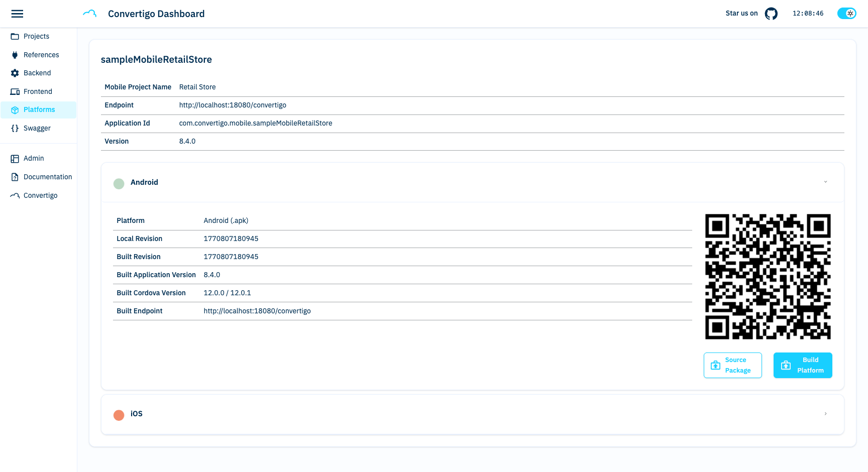Screen dimensions: 868x472
Task: Collapse the Android panel chevron
Action: (825, 182)
